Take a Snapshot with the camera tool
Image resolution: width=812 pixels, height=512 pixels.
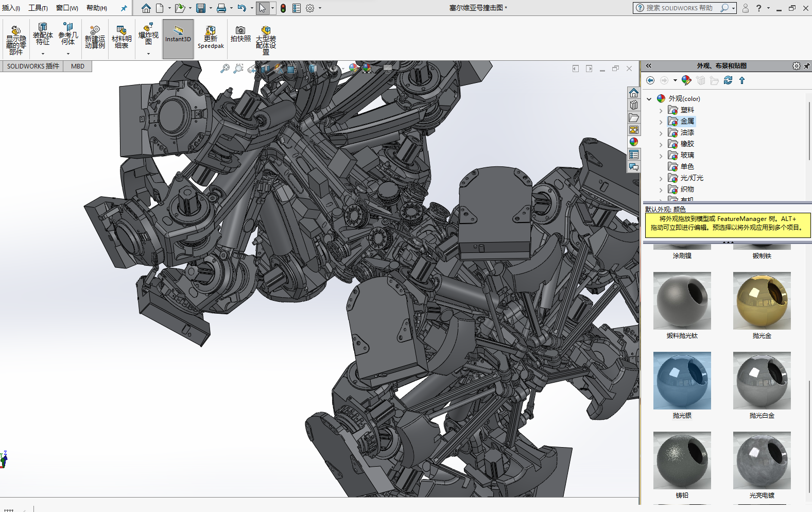(240, 35)
